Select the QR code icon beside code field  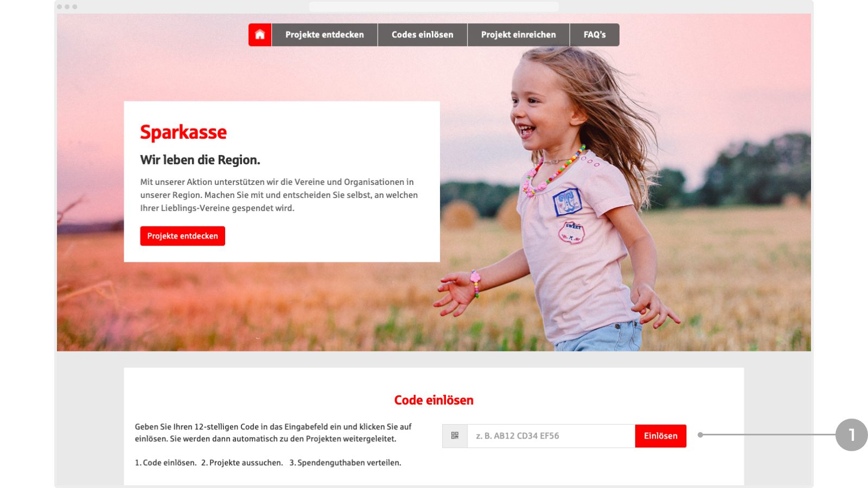pos(455,436)
